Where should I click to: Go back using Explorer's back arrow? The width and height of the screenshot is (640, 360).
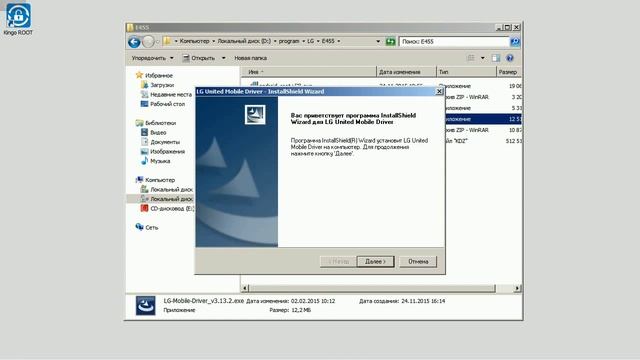coord(134,42)
